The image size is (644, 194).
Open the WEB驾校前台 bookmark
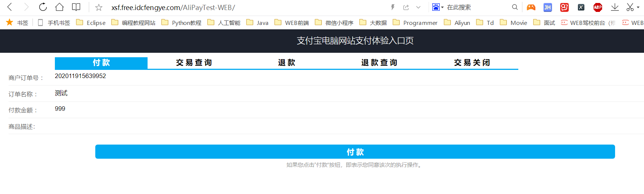coord(588,23)
